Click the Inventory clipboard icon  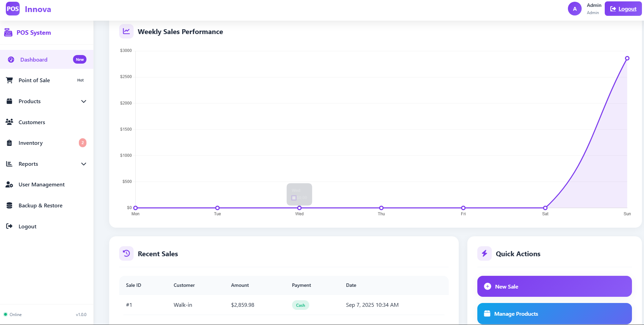click(x=10, y=143)
